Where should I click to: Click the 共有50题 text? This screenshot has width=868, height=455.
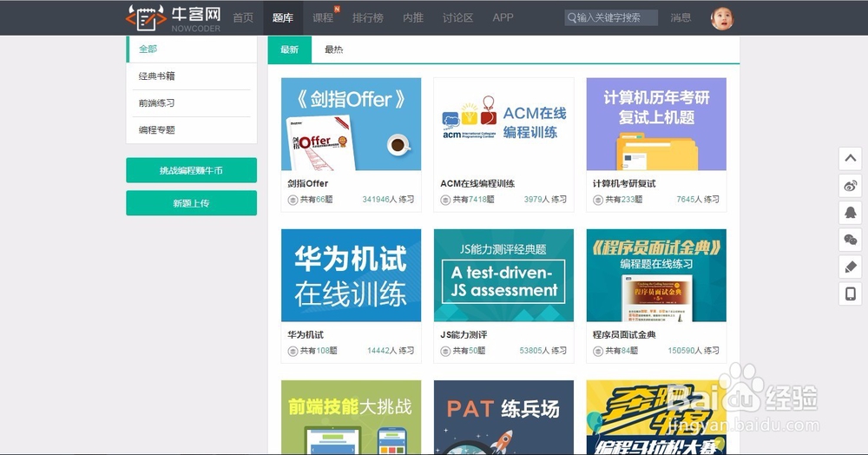click(x=469, y=351)
